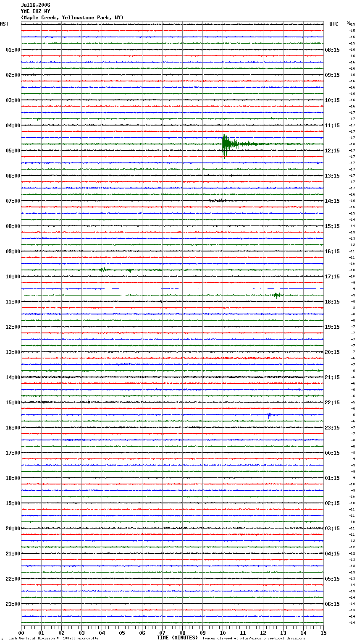
Task: Select the 14:00 MST time label
Action: (13, 377)
